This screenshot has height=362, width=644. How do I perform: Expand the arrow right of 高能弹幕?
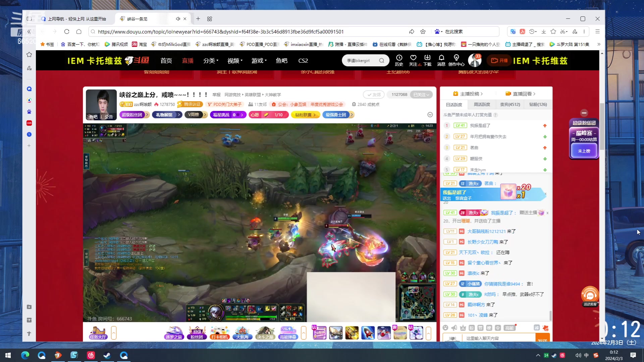click(x=304, y=333)
